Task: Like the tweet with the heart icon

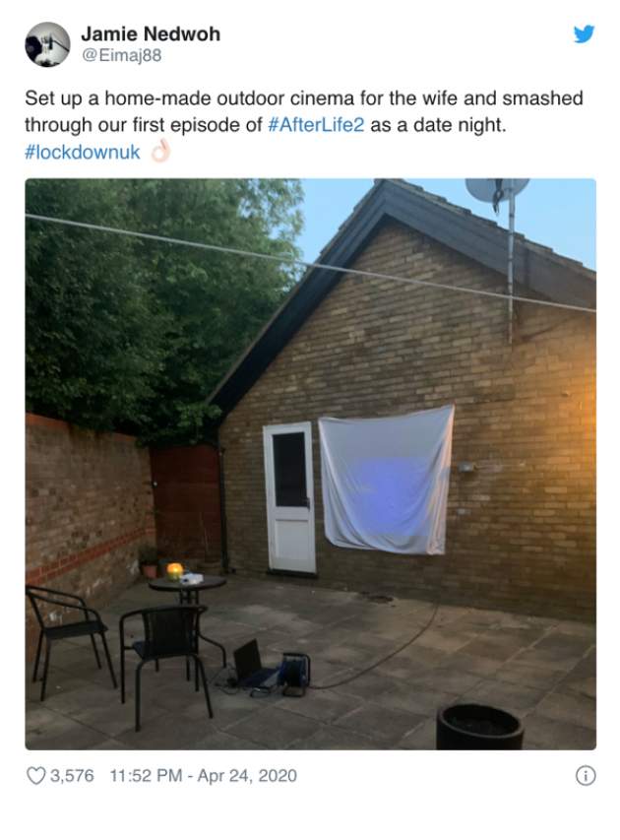Action: [x=35, y=775]
